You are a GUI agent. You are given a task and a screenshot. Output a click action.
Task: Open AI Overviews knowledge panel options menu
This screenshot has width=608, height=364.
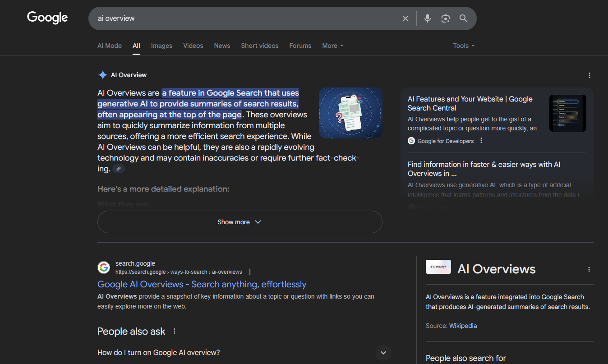589,269
